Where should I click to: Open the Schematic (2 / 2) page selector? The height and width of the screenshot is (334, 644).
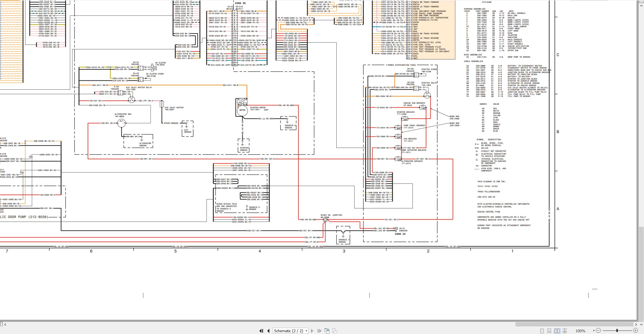[291, 331]
